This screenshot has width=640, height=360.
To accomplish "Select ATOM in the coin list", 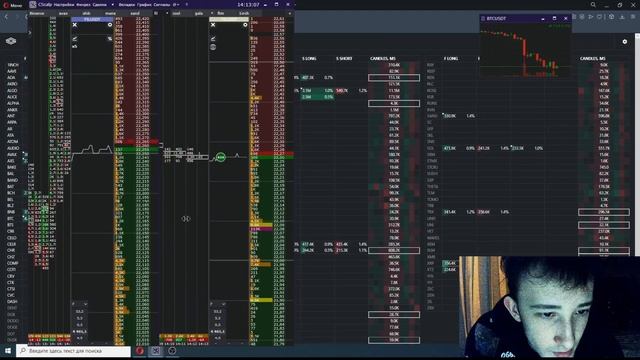I will (x=13, y=142).
